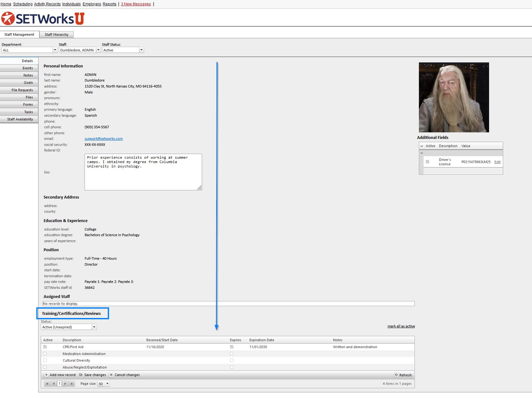This screenshot has height=398, width=532.
Task: Toggle Expires checkbox for Abuse/Neglect/Exploitation
Action: pyautogui.click(x=232, y=367)
